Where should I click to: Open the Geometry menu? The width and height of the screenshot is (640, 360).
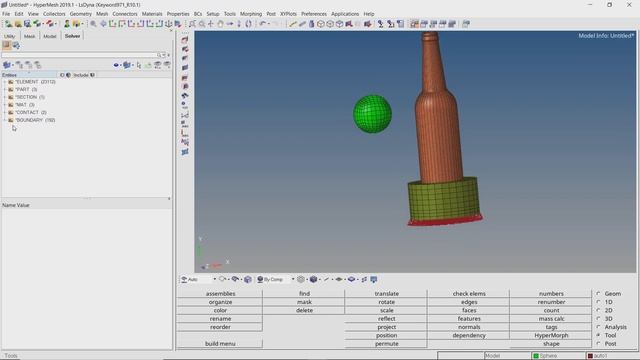[x=80, y=14]
